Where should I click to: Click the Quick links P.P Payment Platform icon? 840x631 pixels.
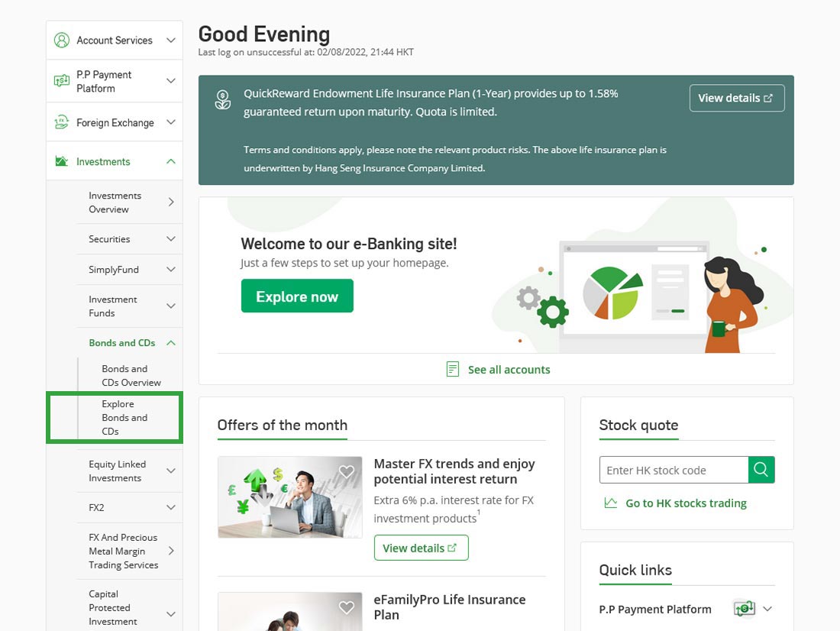click(745, 609)
